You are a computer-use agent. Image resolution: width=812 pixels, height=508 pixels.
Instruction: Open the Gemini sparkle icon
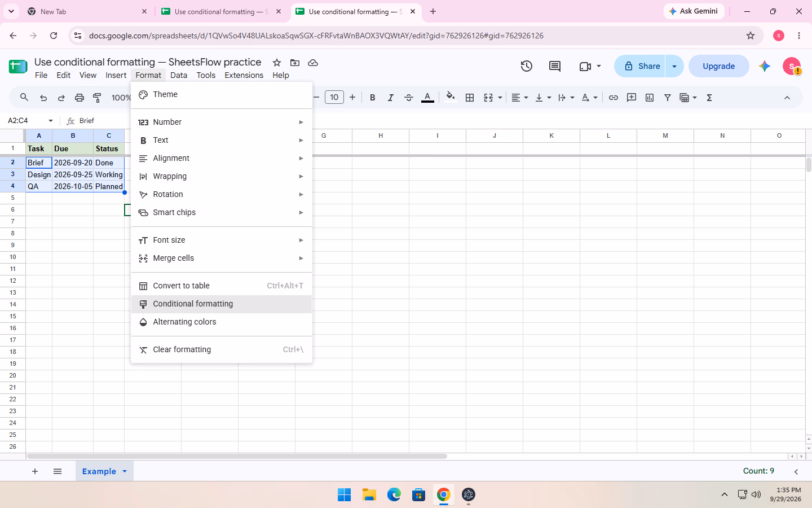pos(765,66)
